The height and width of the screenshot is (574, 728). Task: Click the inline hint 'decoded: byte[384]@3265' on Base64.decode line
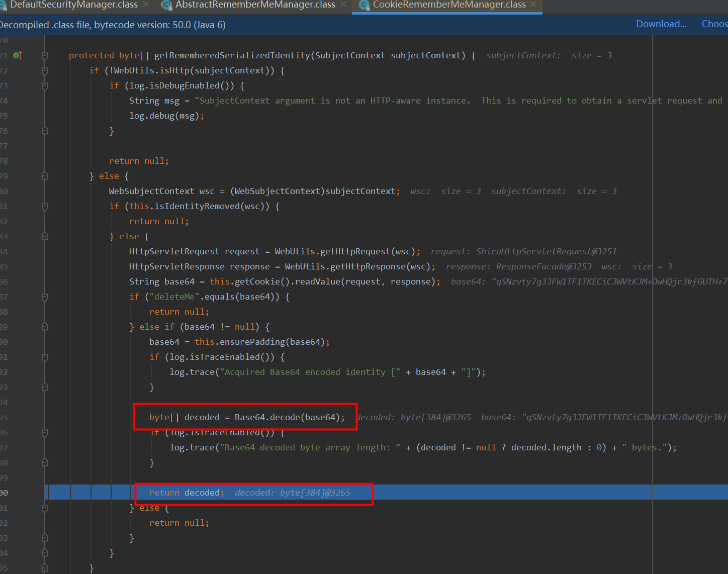coord(414,417)
